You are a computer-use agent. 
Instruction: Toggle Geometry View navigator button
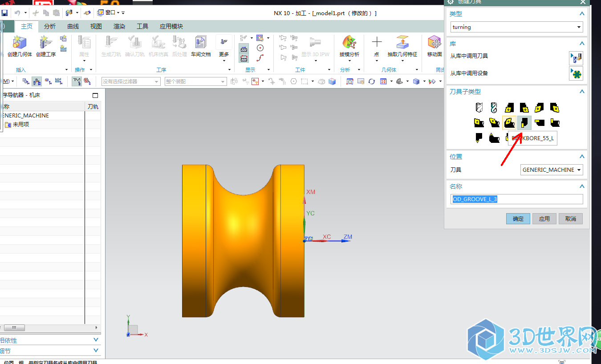click(x=48, y=81)
